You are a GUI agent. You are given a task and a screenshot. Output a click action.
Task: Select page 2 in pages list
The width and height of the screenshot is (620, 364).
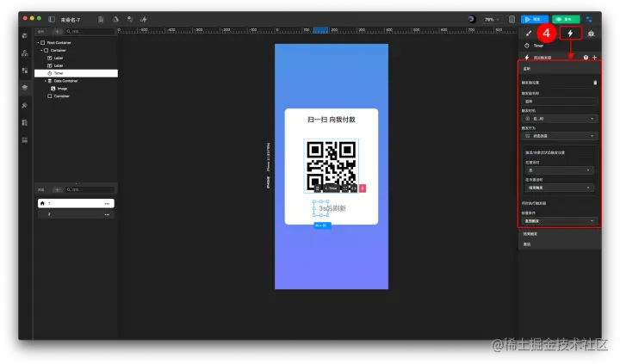76,214
